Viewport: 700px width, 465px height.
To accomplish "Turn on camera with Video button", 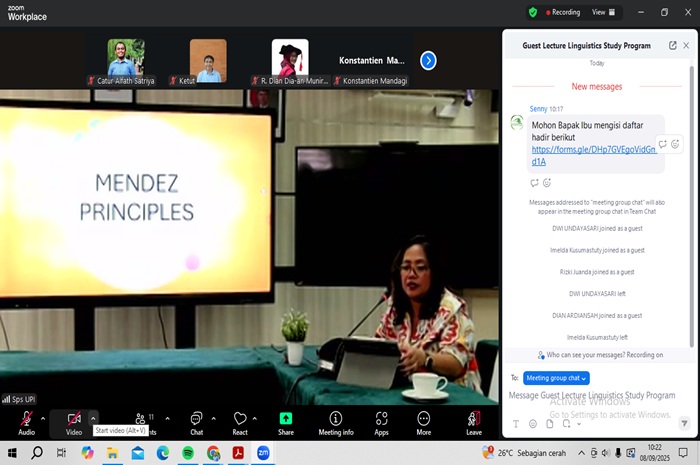I will tap(73, 419).
